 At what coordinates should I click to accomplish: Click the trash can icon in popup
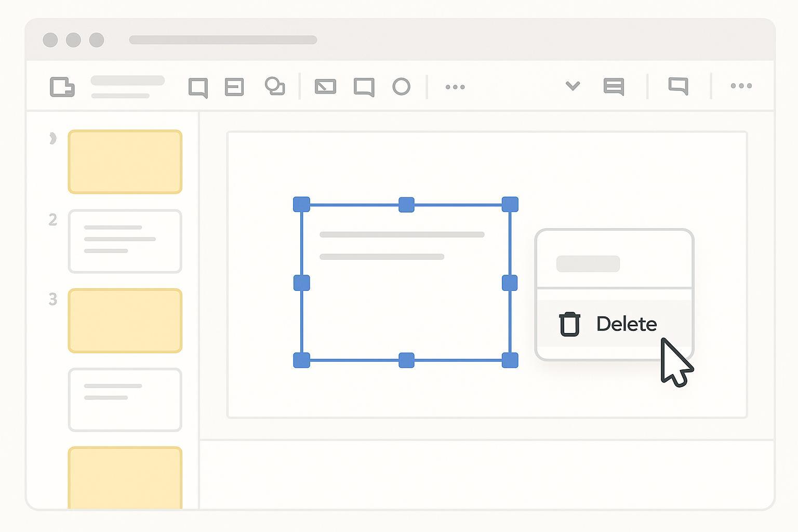(569, 324)
